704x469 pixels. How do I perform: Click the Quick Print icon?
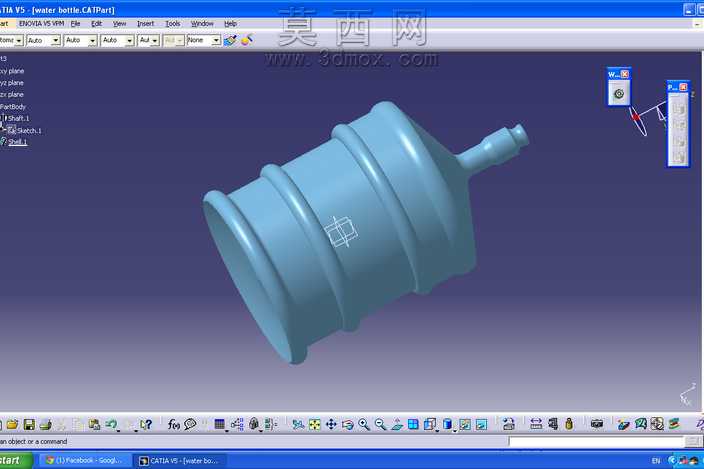[x=45, y=424]
